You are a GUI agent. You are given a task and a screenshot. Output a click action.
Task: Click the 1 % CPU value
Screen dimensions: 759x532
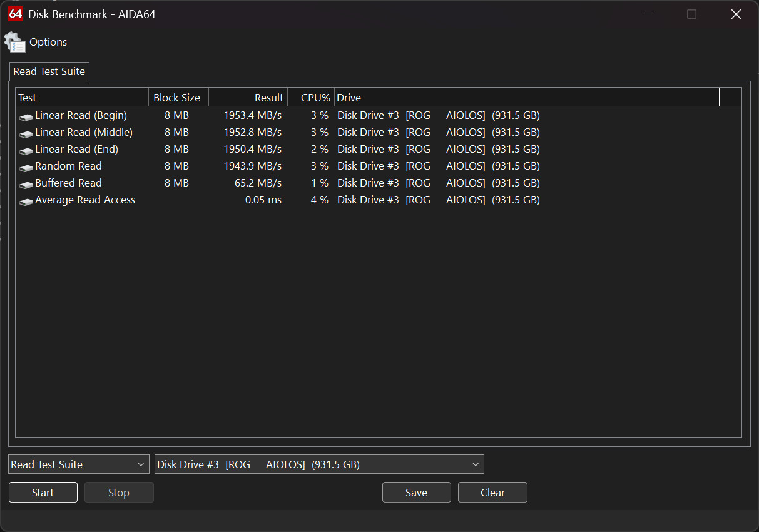(x=320, y=183)
